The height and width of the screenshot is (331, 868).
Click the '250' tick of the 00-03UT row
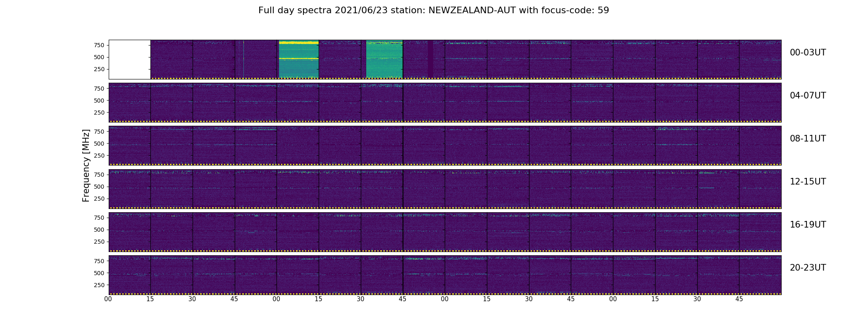(99, 69)
